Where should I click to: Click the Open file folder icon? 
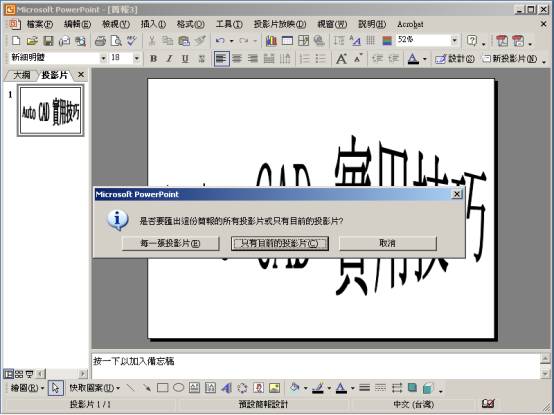click(32, 41)
